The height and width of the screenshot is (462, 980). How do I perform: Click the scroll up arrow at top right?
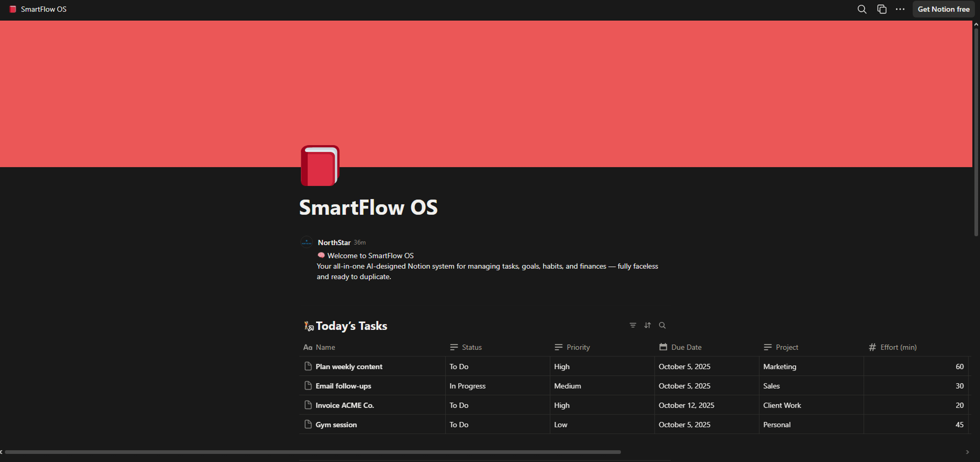pos(976,24)
